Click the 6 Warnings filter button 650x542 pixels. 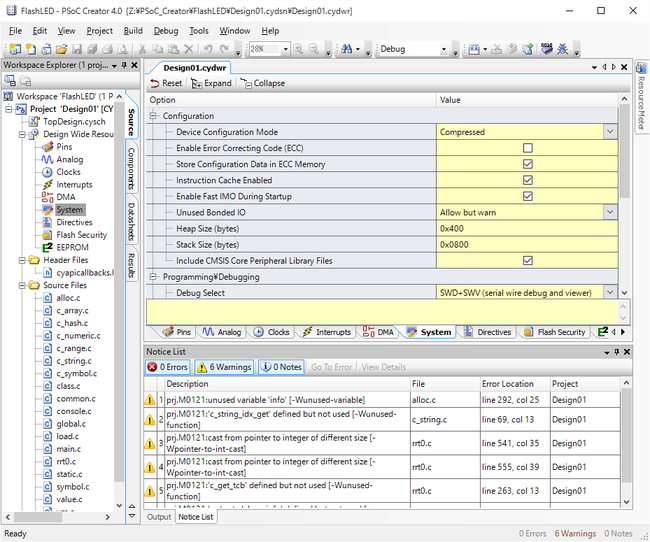pos(223,367)
